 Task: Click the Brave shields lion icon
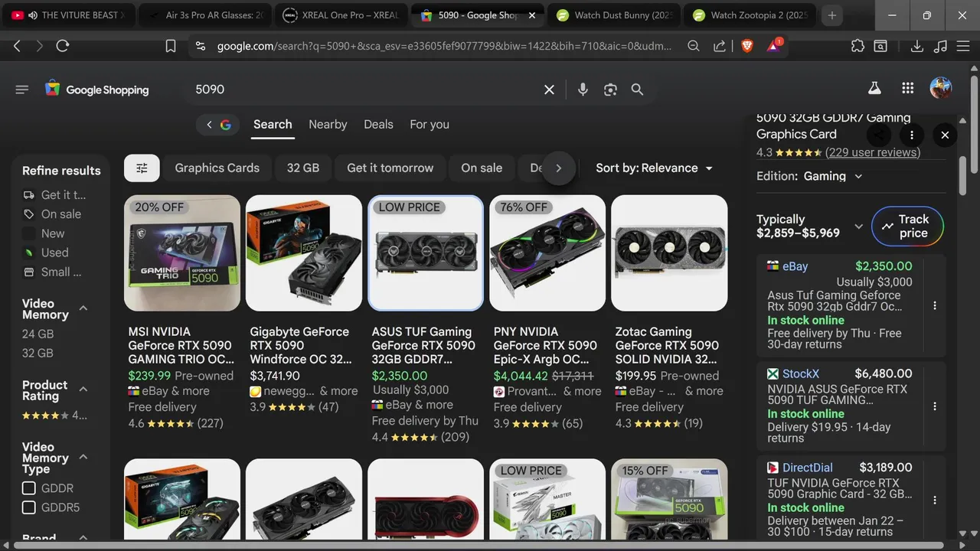click(746, 46)
